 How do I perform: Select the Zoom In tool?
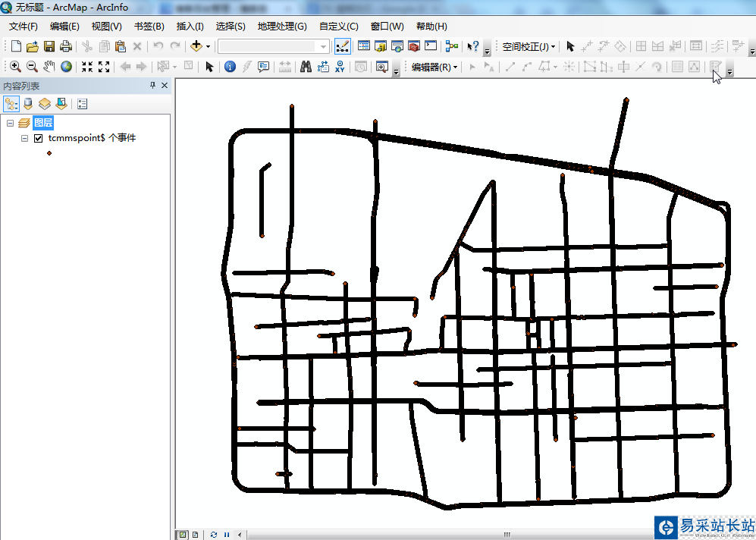click(x=15, y=67)
